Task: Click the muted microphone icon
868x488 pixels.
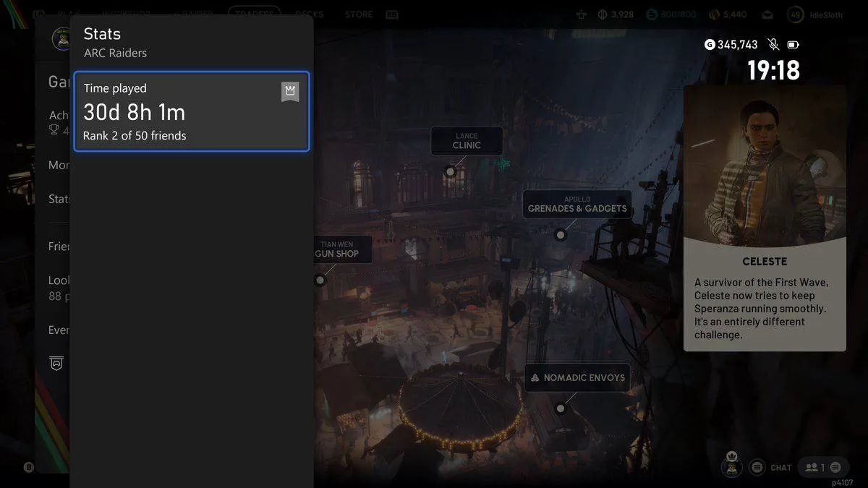Action: click(x=773, y=45)
